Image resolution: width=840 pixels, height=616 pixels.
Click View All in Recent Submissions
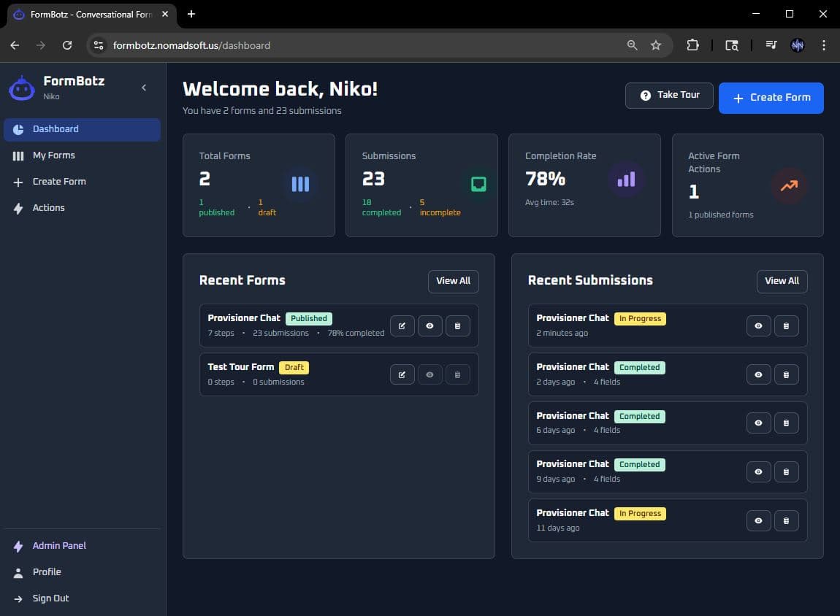point(782,281)
